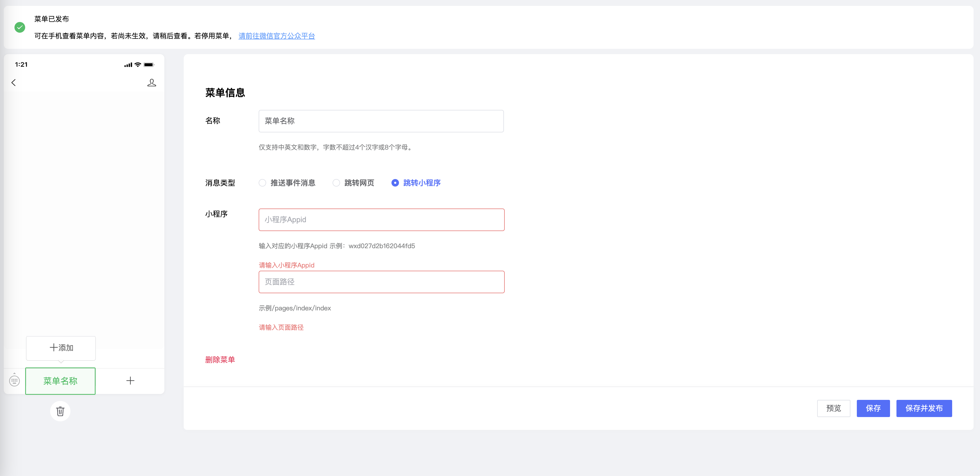Image resolution: width=980 pixels, height=476 pixels.
Task: Select 跳转网页 radio option
Action: tap(336, 183)
